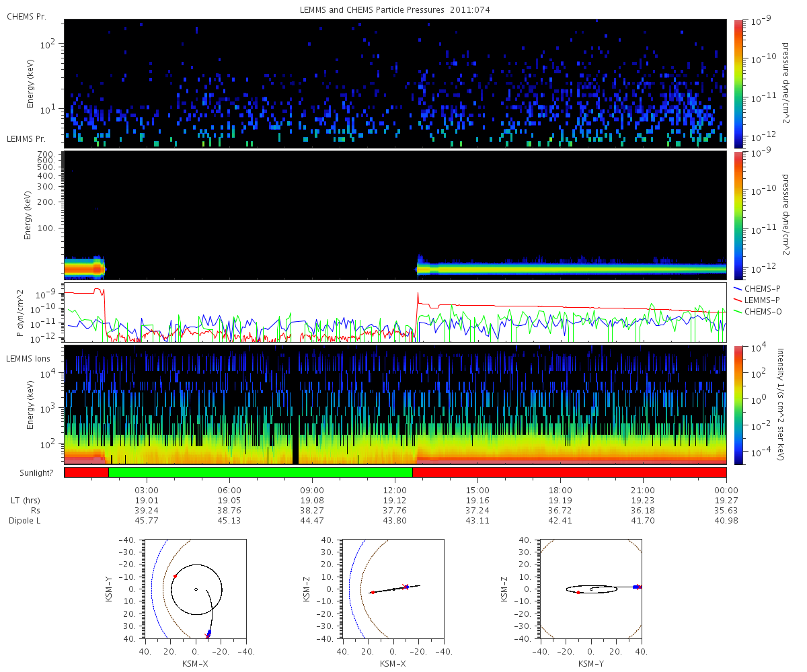807x672 pixels.
Task: Click the CHEMS pressure colorbar
Action: tap(738, 83)
